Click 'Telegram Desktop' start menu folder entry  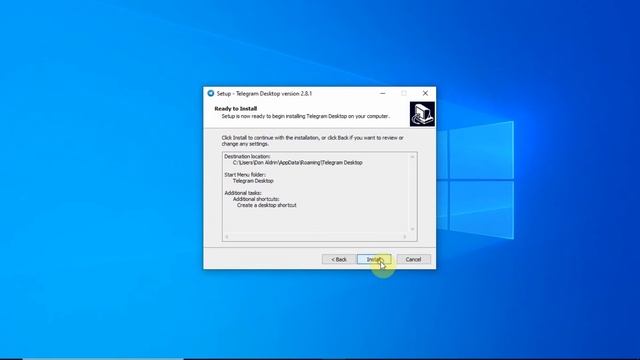click(x=253, y=181)
